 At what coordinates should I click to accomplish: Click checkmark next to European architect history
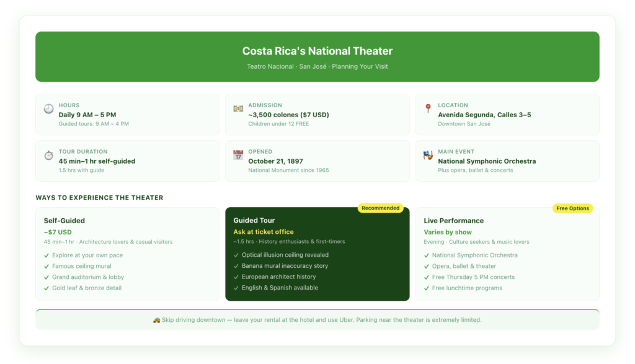[236, 277]
